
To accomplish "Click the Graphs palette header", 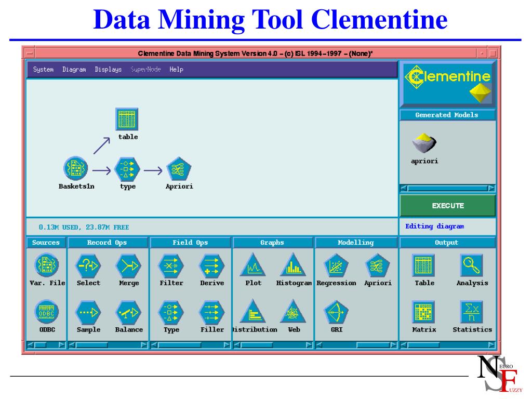I will point(272,243).
